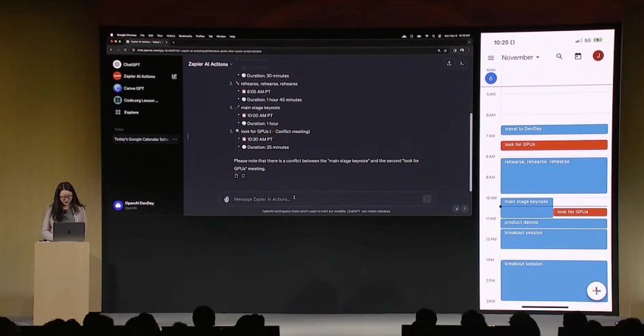The width and height of the screenshot is (644, 336).
Task: Select Monday 6 date circle in calendar
Action: pyautogui.click(x=491, y=79)
